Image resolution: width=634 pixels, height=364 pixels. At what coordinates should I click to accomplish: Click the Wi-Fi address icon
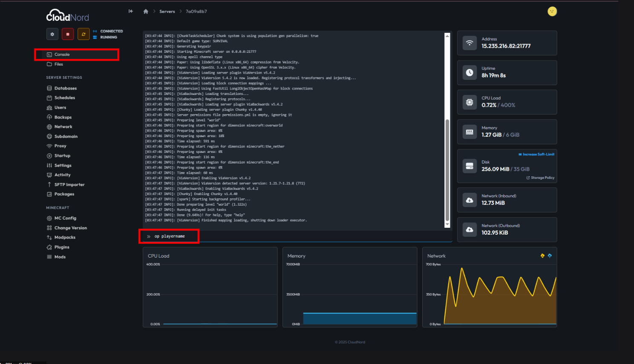point(470,43)
